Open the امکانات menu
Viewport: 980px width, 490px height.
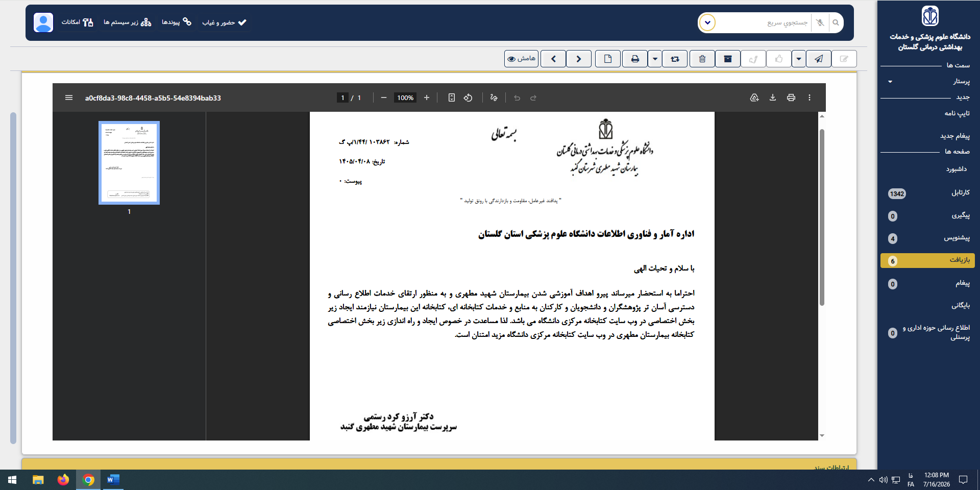pyautogui.click(x=78, y=22)
